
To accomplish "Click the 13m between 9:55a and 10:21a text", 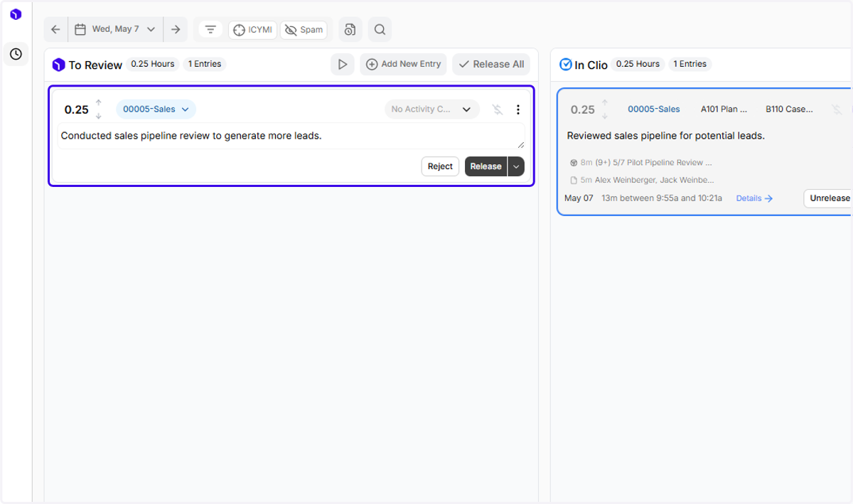I will tap(662, 198).
